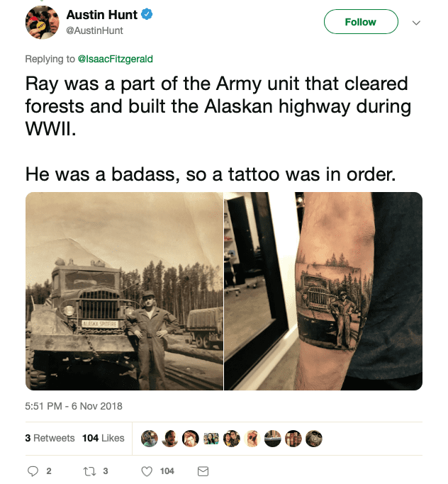Viewport: 448px width, 484px height.
Task: View the 3 Retweets list
Action: click(x=50, y=438)
